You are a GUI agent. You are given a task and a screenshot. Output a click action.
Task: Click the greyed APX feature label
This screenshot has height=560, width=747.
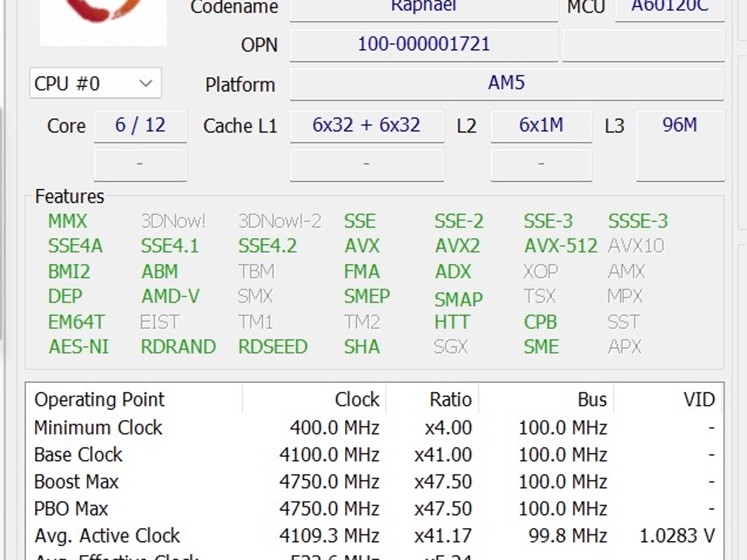625,347
